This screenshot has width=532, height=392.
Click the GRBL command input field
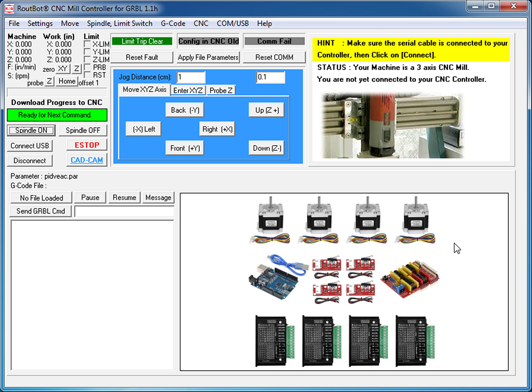click(124, 211)
